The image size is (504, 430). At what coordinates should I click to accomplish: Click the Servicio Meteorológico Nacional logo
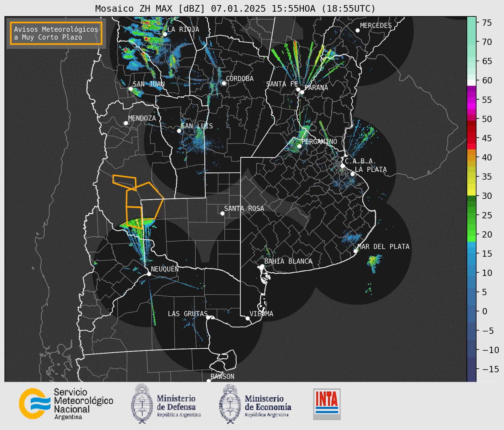(66, 404)
